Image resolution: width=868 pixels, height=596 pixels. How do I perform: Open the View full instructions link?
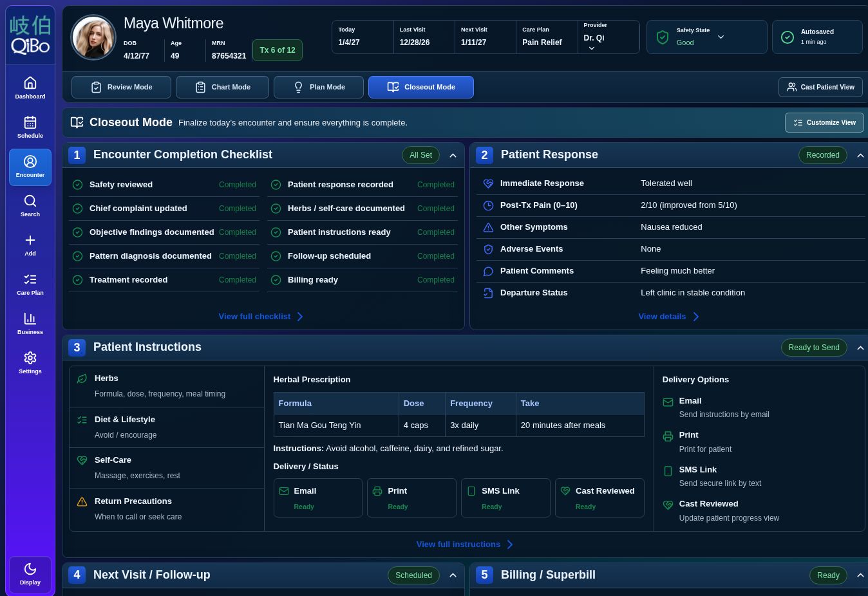click(x=465, y=545)
